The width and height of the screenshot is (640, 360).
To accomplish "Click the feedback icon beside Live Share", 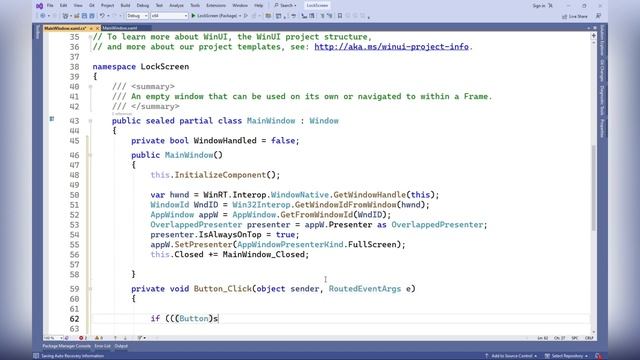I will click(x=598, y=16).
